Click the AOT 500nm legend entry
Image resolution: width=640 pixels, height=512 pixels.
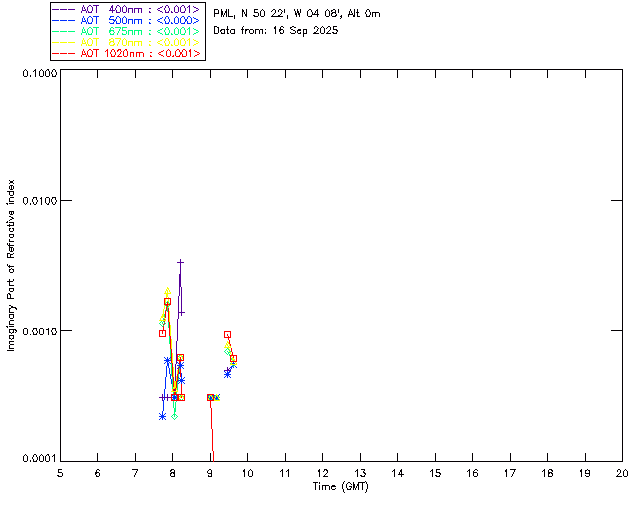pos(126,20)
